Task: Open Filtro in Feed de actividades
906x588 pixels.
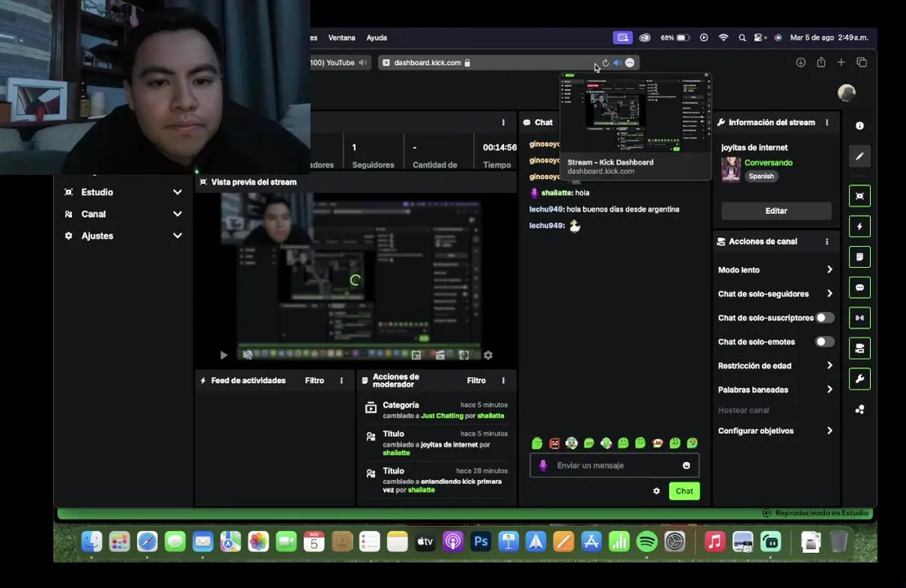Action: pos(315,381)
